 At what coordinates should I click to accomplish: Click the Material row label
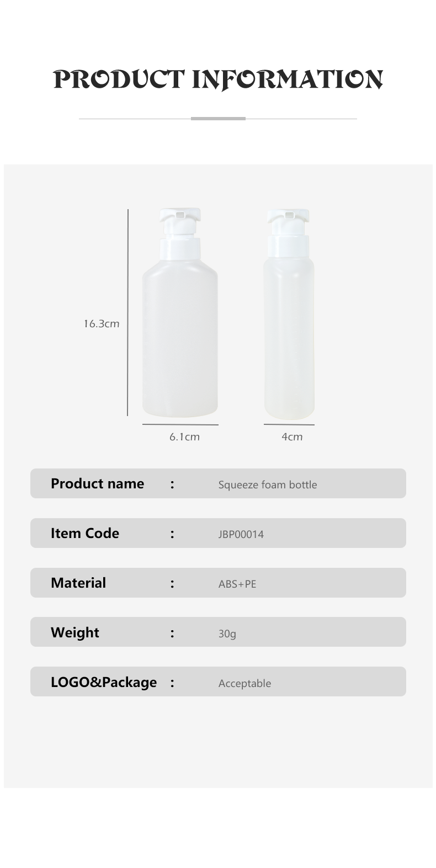tap(78, 583)
